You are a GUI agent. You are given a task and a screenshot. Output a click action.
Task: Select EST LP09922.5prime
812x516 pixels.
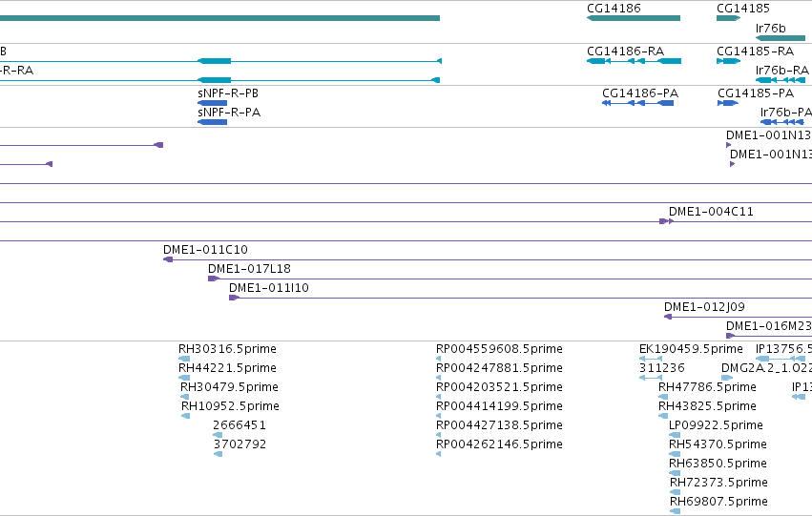(716, 425)
